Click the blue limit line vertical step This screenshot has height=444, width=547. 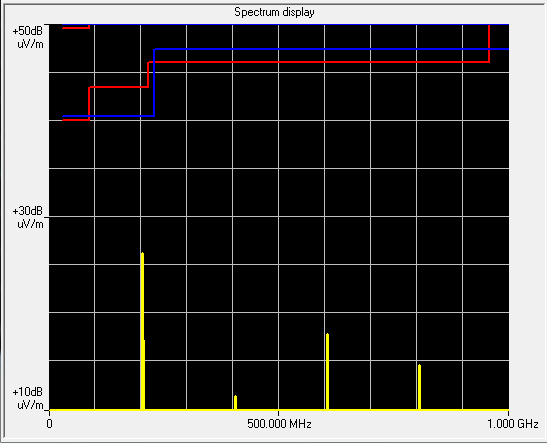point(154,82)
